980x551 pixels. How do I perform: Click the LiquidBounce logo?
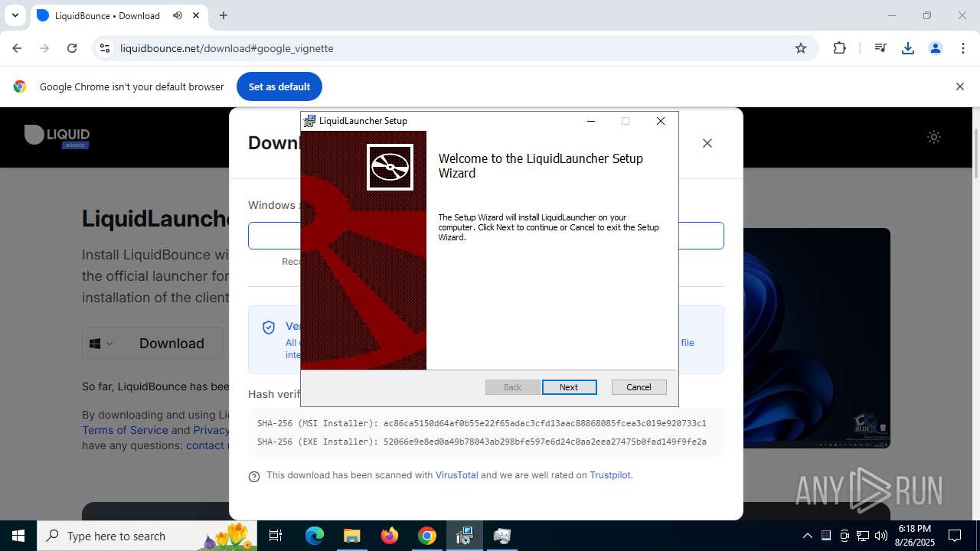(57, 136)
